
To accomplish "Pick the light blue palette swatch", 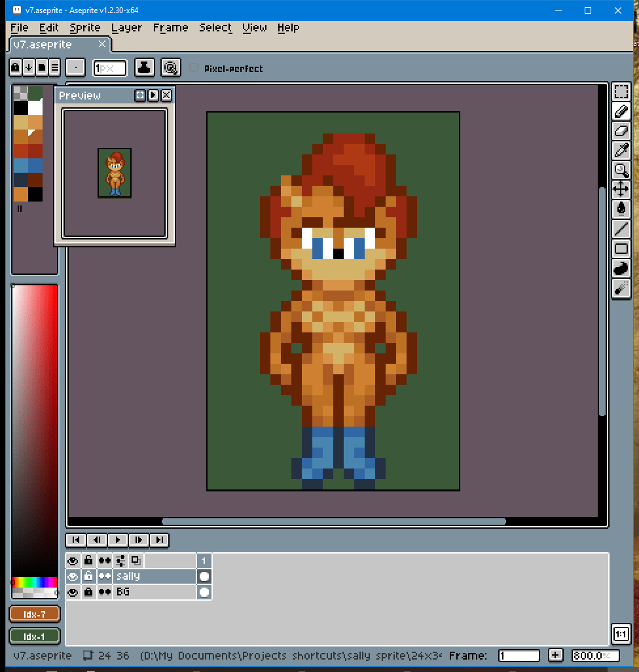I will 21,165.
